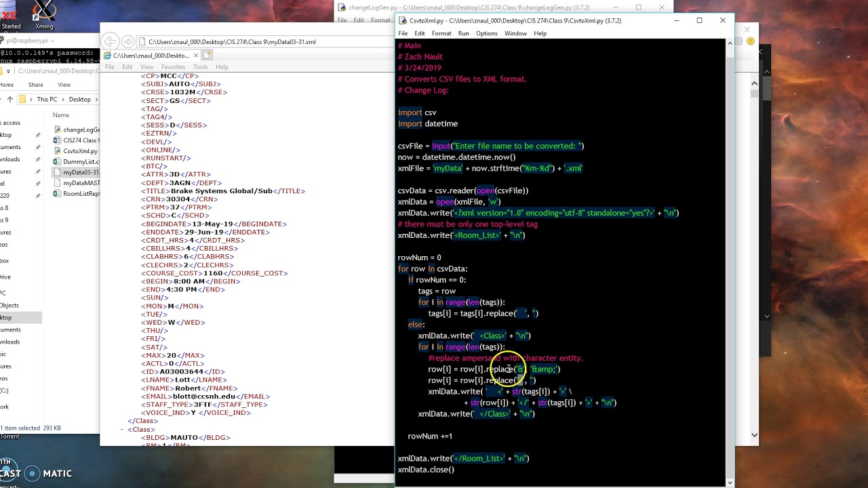The width and height of the screenshot is (868, 488).
Task: Click the folder icon in Explorer breadcrumb
Action: pos(22,99)
